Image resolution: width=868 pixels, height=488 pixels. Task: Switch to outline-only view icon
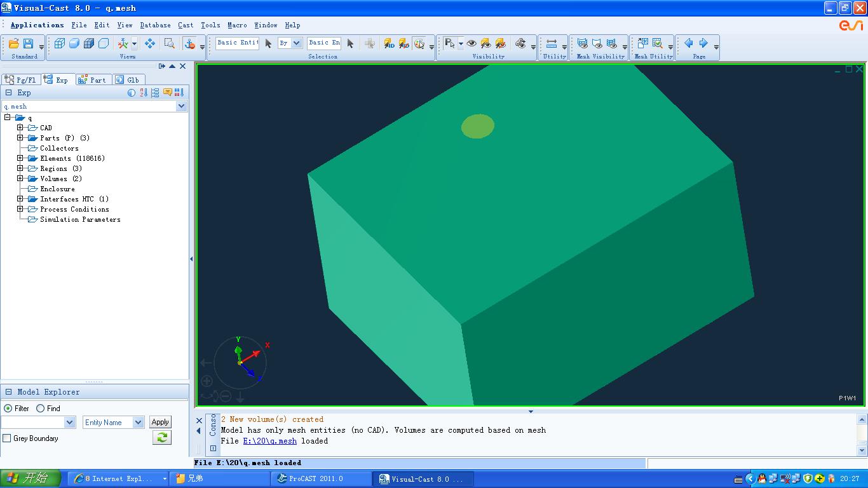[x=104, y=43]
